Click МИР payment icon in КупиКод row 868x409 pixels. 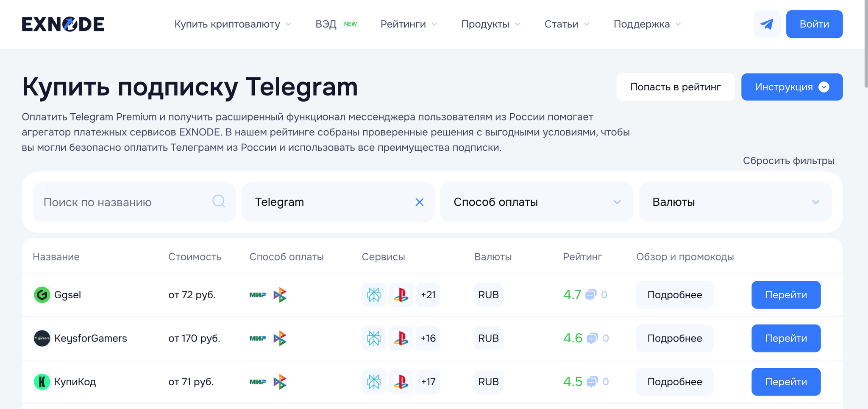pyautogui.click(x=258, y=382)
